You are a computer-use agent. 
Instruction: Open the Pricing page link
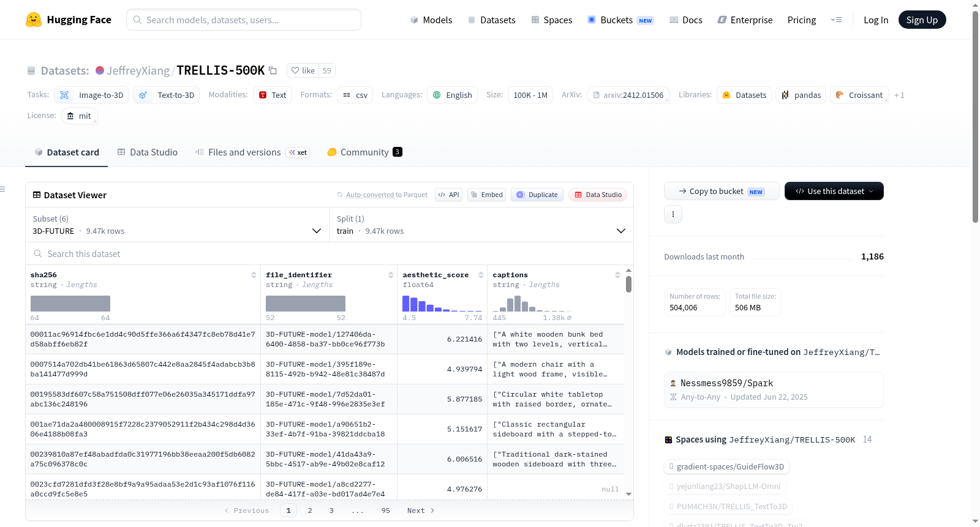click(x=802, y=20)
